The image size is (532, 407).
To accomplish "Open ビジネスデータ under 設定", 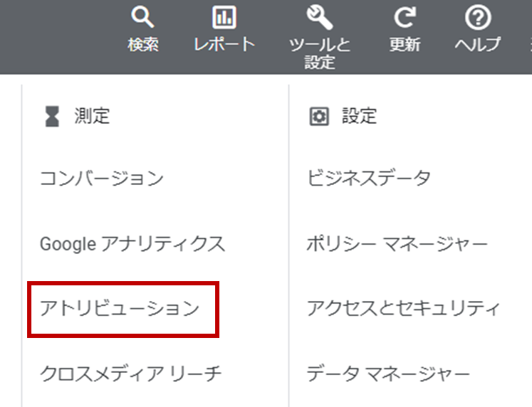I will [369, 179].
